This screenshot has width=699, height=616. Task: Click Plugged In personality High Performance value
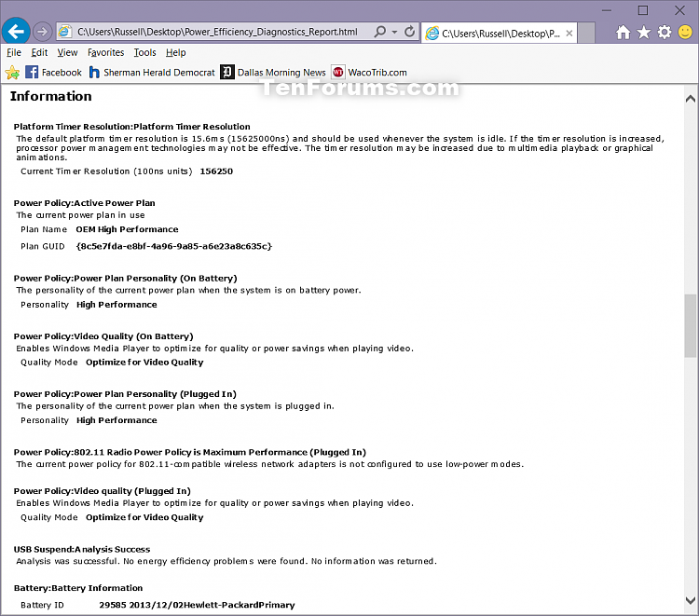coord(116,420)
